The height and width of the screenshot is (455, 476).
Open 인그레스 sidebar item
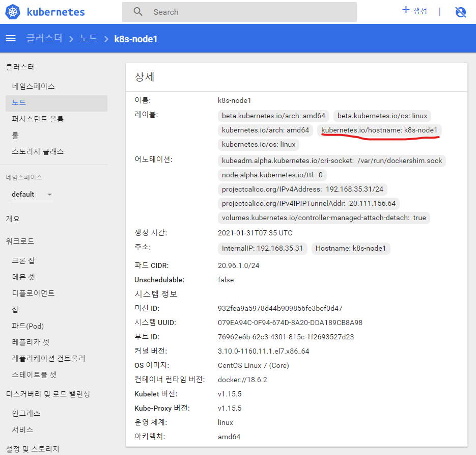[x=26, y=413]
